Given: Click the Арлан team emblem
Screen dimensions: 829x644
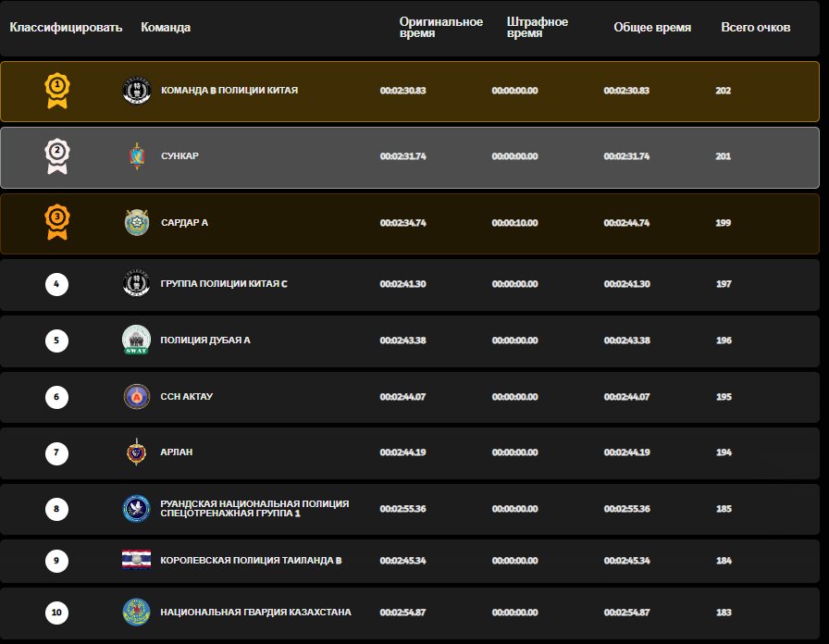Looking at the screenshot, I should [x=136, y=452].
